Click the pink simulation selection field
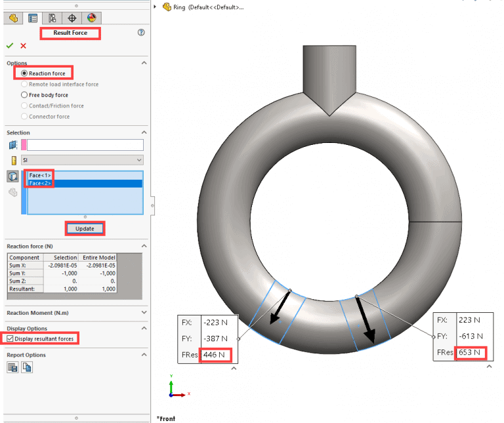Image resolution: width=504 pixels, height=423 pixels. tap(84, 145)
